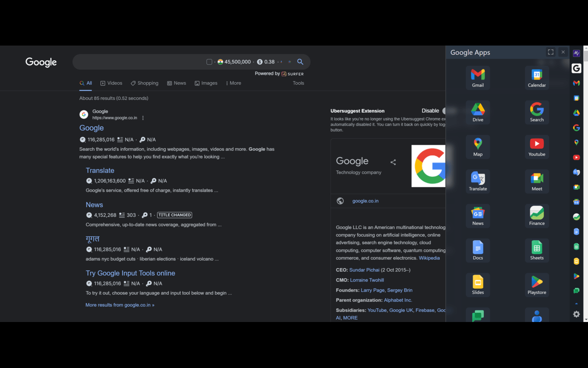Image resolution: width=588 pixels, height=368 pixels.
Task: Open the Tools menu
Action: pos(298,83)
